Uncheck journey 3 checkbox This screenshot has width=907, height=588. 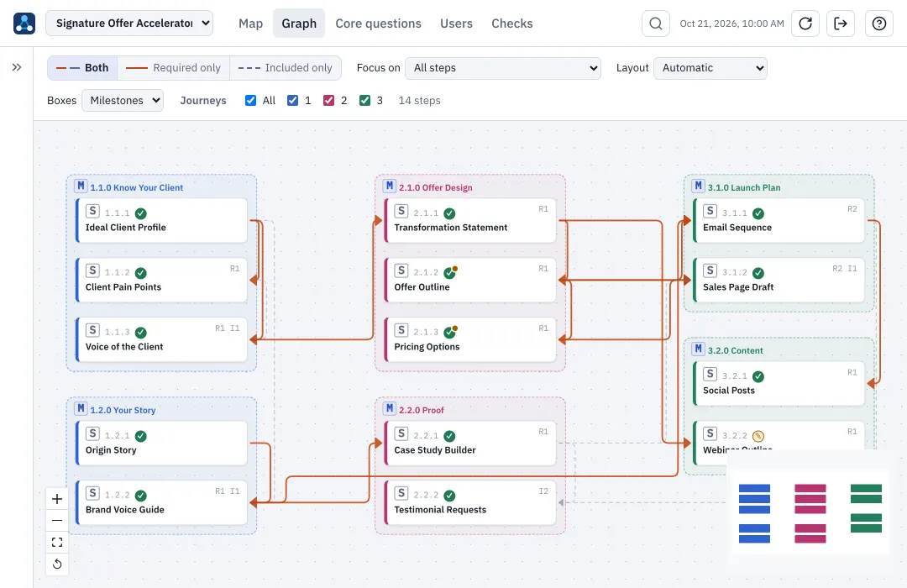364,101
